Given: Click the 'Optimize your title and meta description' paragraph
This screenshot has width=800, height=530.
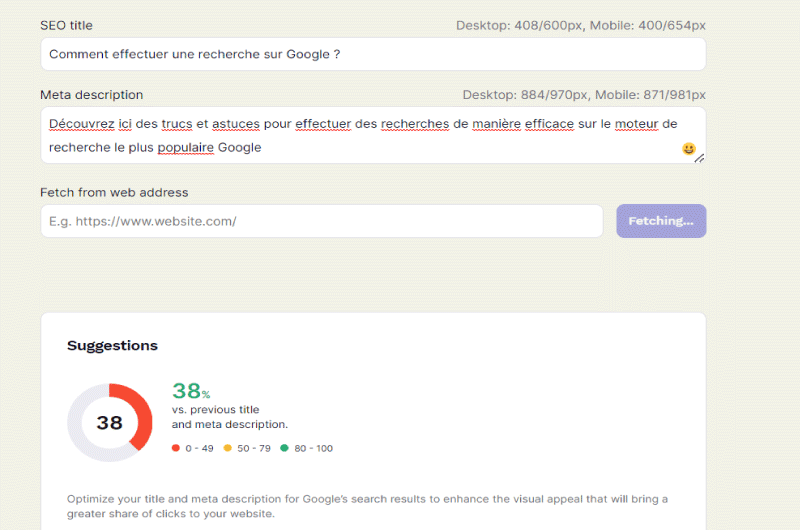Looking at the screenshot, I should click(367, 506).
